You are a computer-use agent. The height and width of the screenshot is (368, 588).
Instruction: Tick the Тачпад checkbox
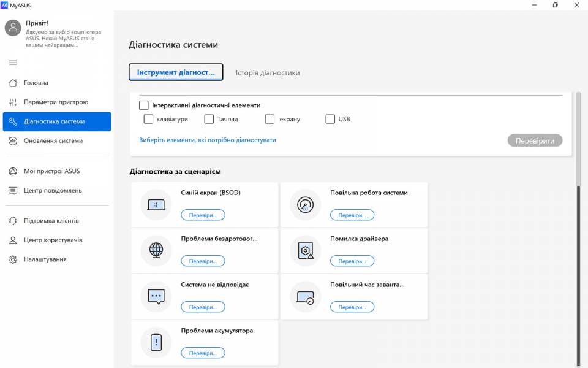point(209,119)
